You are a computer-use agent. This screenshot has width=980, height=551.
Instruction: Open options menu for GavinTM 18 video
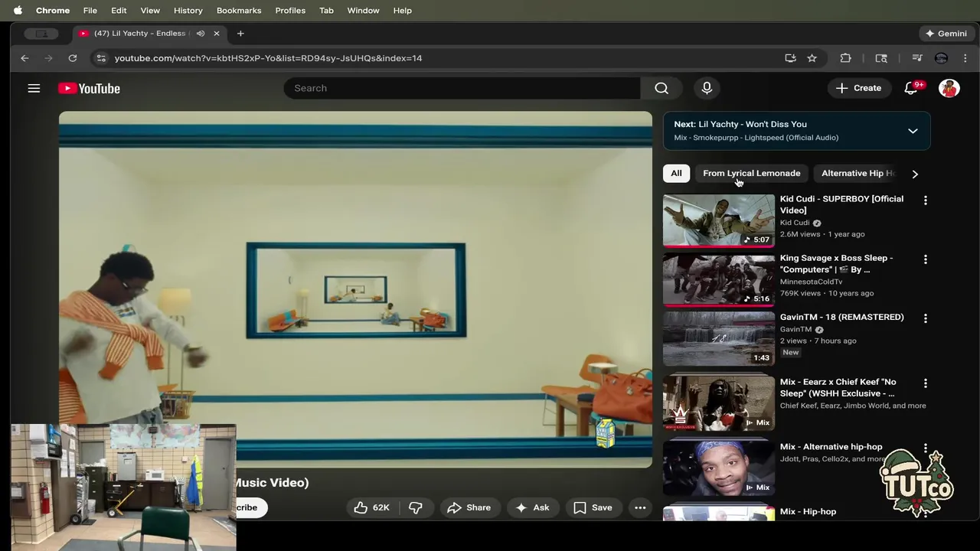(925, 318)
